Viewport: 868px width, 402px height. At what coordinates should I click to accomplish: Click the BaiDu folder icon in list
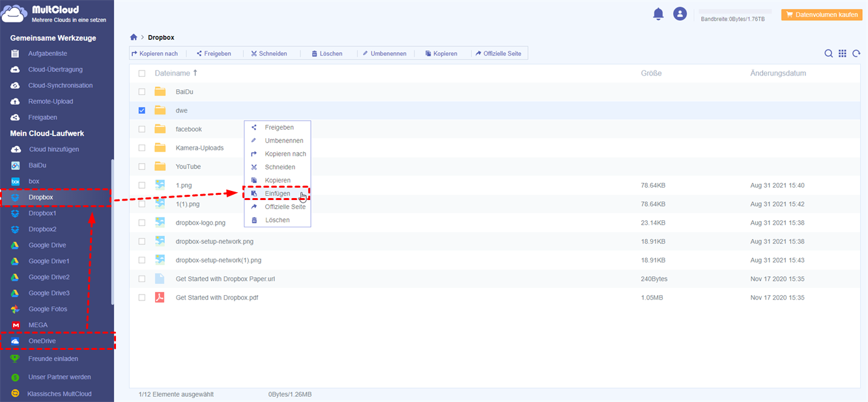(x=160, y=92)
